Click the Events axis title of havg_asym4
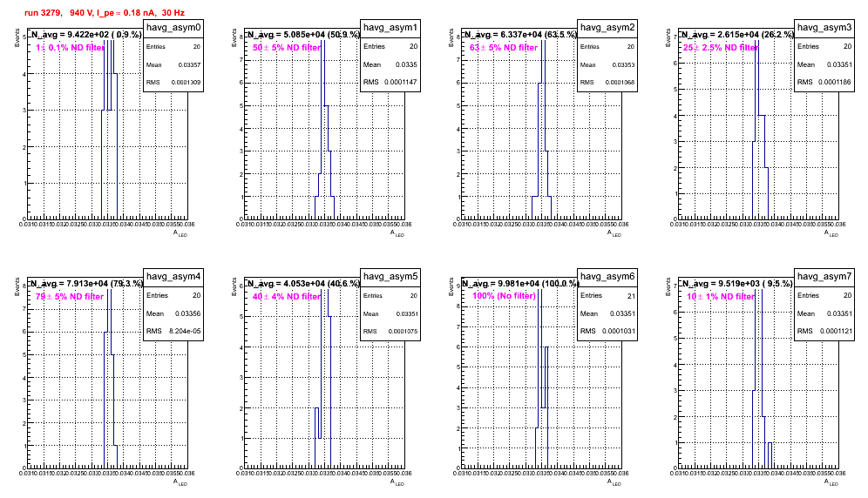 point(17,287)
